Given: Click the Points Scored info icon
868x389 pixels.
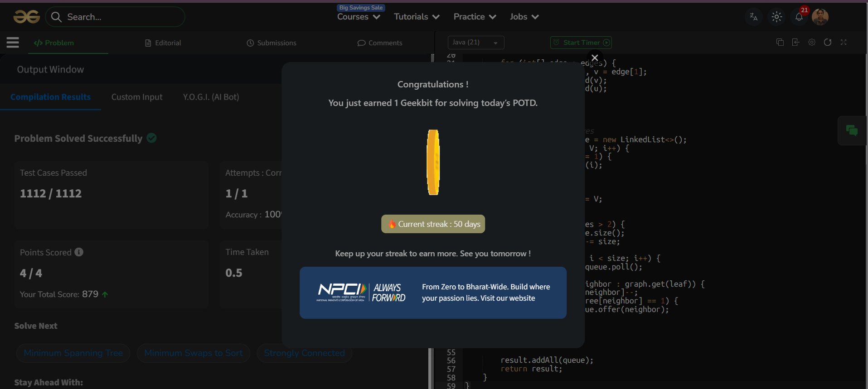Looking at the screenshot, I should tap(79, 252).
